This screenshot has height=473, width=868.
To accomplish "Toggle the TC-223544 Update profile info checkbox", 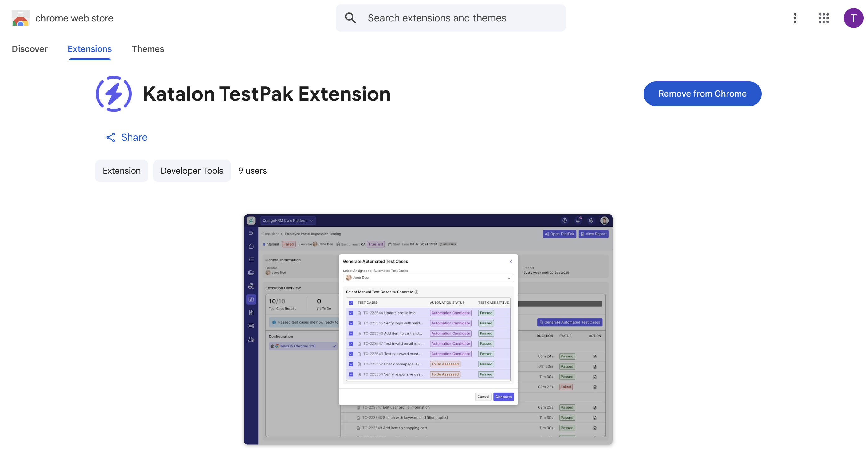I will [x=351, y=313].
